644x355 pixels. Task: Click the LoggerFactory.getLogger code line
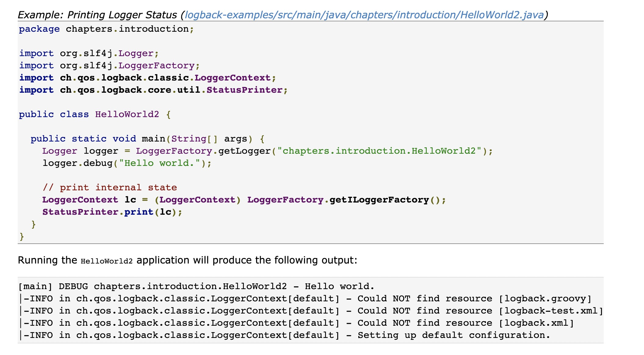(x=268, y=151)
